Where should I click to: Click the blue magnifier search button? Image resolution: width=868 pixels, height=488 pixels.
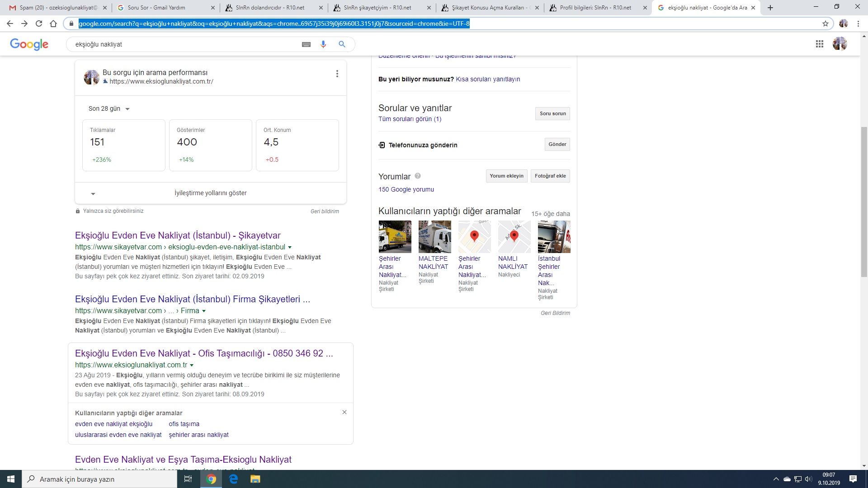[x=342, y=44]
